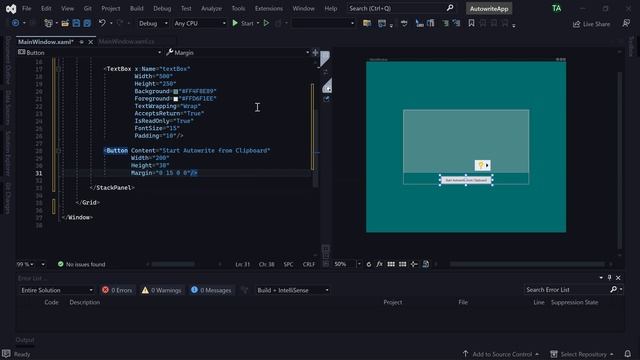Click Select Repository in status bar
640x360 pixels.
point(582,354)
